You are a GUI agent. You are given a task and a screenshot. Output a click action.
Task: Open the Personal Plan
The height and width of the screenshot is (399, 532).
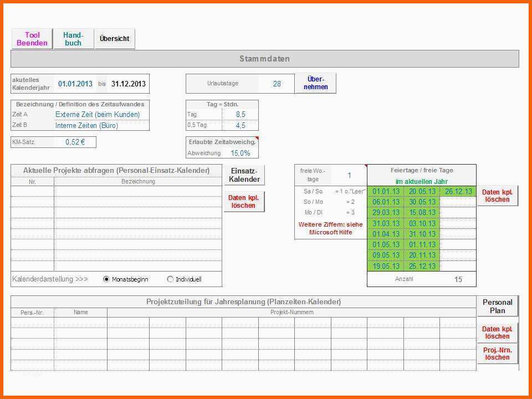[498, 306]
